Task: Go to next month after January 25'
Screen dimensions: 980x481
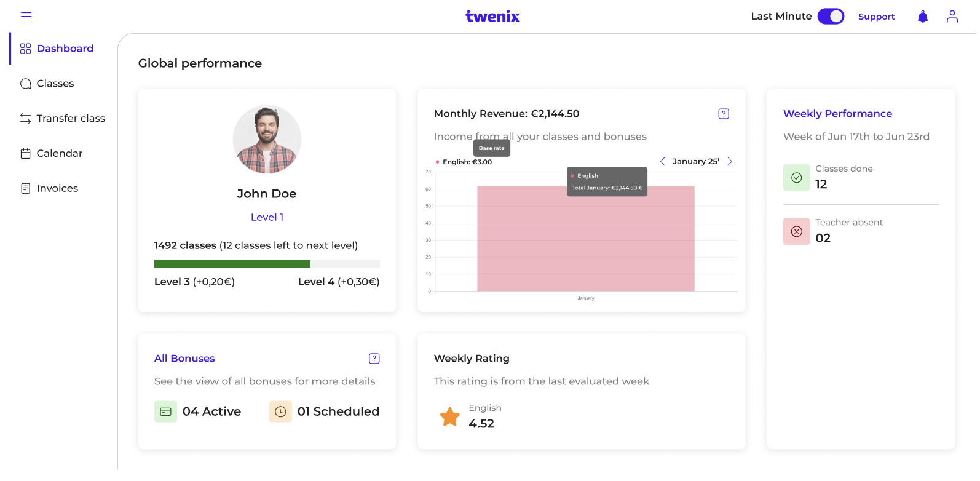Action: [730, 162]
